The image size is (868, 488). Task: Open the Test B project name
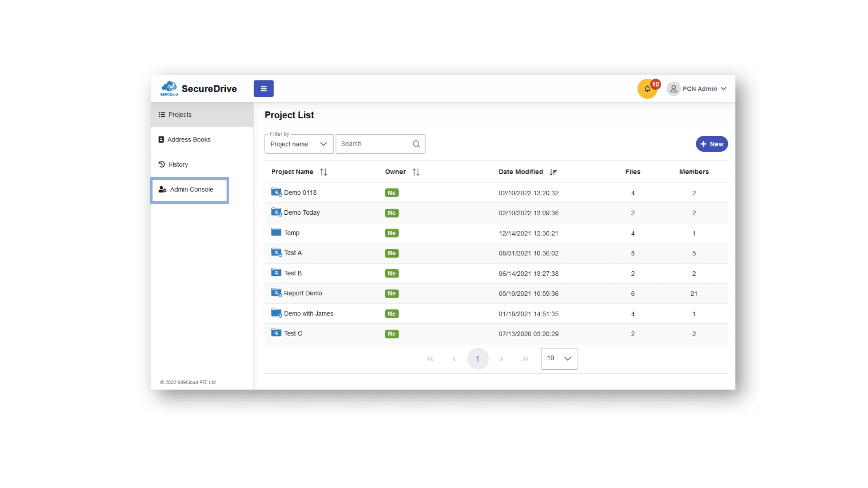click(x=293, y=273)
